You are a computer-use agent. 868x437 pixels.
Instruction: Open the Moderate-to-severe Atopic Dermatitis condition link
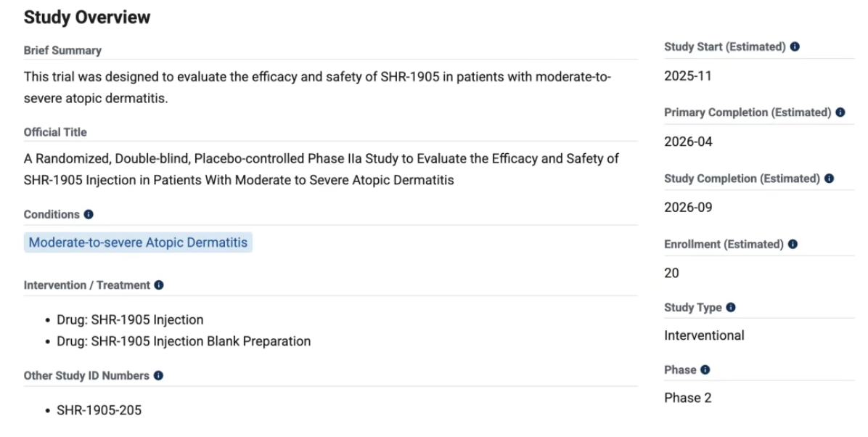[x=138, y=243]
